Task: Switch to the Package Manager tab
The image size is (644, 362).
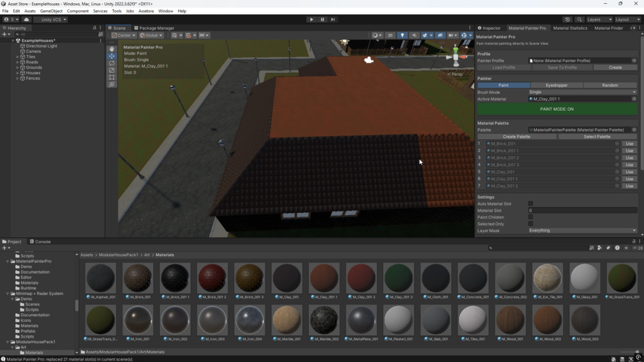Action: point(155,28)
